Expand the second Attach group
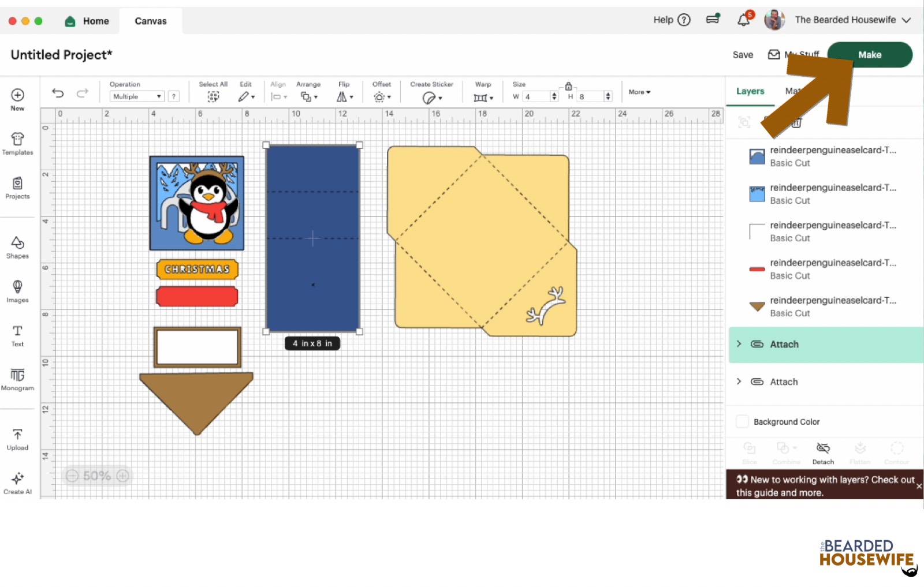924x587 pixels. click(x=739, y=382)
